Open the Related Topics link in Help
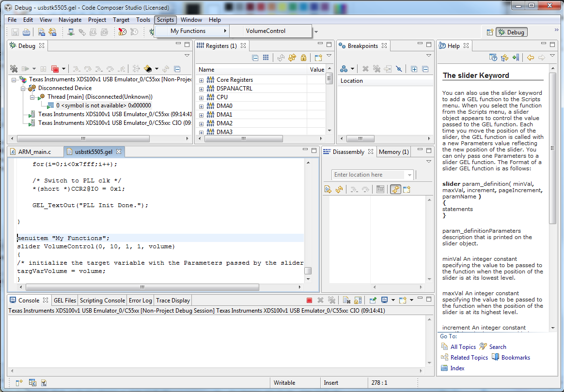This screenshot has height=392, width=564. 469,358
